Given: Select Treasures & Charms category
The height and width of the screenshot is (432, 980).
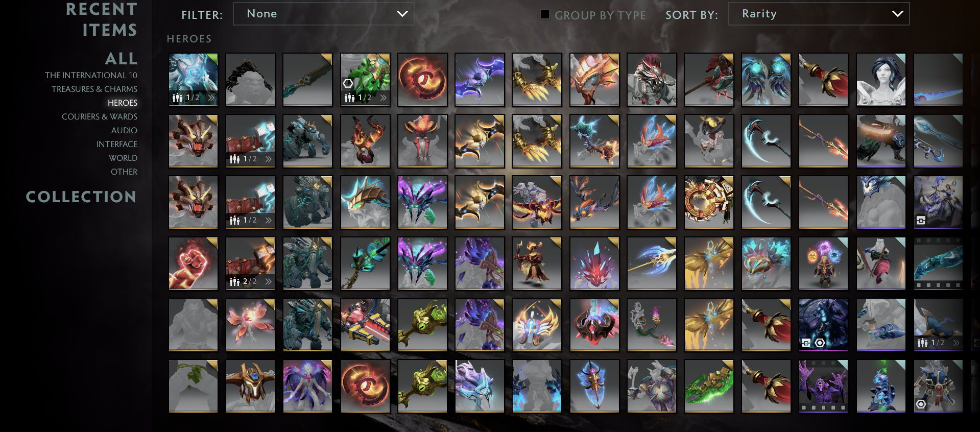Looking at the screenshot, I should (x=94, y=89).
